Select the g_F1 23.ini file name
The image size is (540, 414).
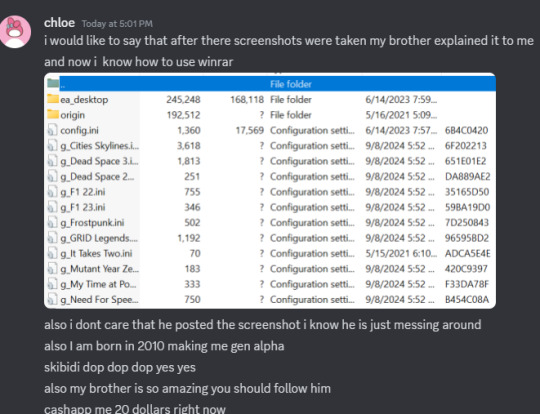(x=83, y=207)
